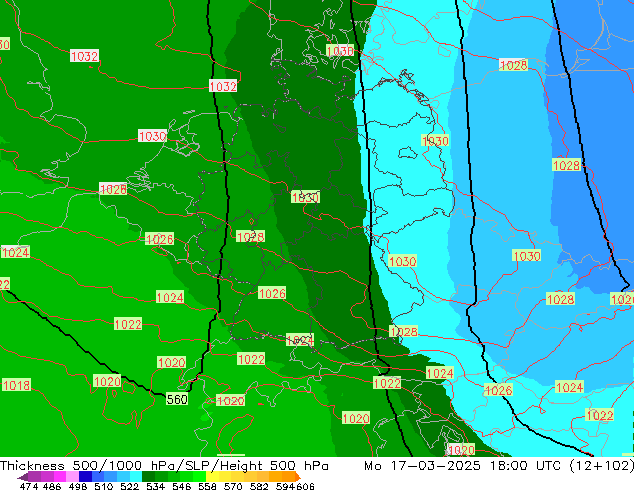The image size is (634, 490).
Task: Pick the darkest green swatch above 534
Action: pyautogui.click(x=148, y=476)
